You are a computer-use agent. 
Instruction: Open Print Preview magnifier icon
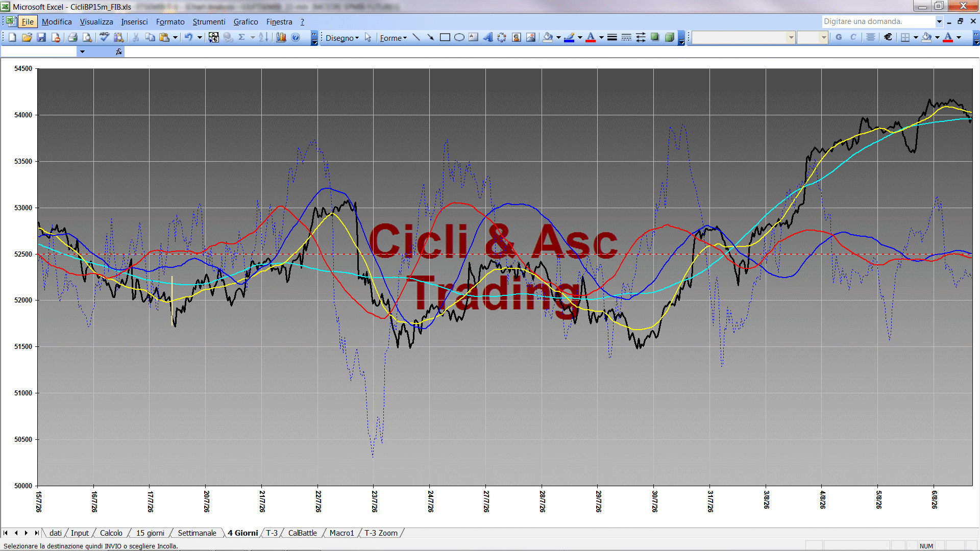coord(87,37)
